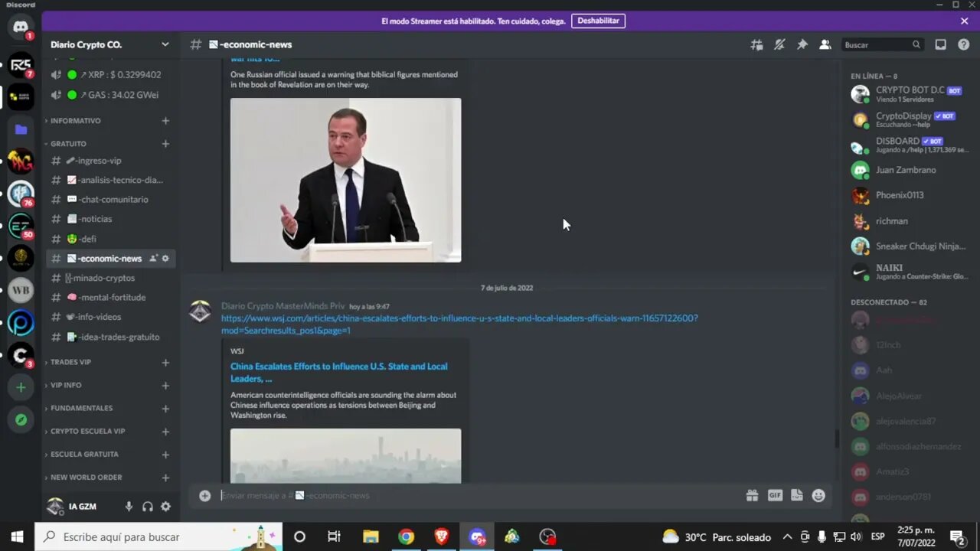
Task: Select richman in member list
Action: pyautogui.click(x=909, y=221)
